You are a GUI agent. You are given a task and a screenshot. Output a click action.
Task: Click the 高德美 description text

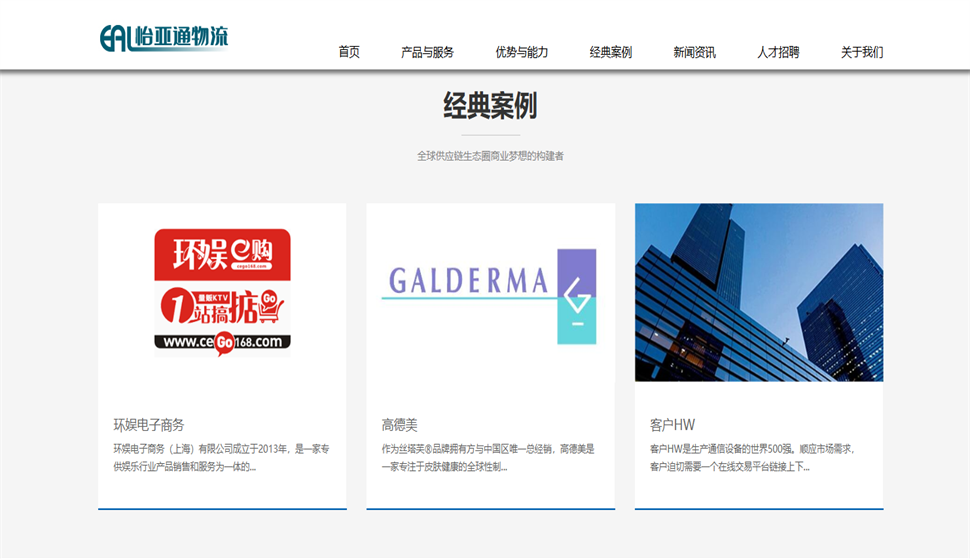[x=488, y=458]
